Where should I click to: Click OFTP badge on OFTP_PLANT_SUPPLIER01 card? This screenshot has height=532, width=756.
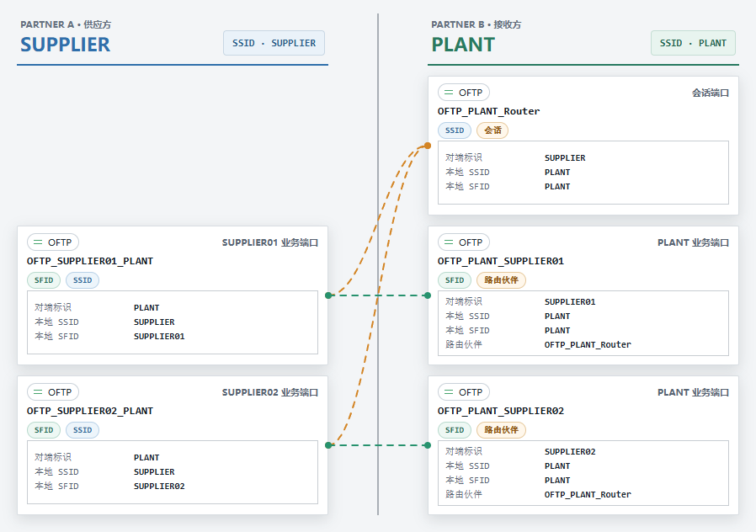pyautogui.click(x=463, y=242)
